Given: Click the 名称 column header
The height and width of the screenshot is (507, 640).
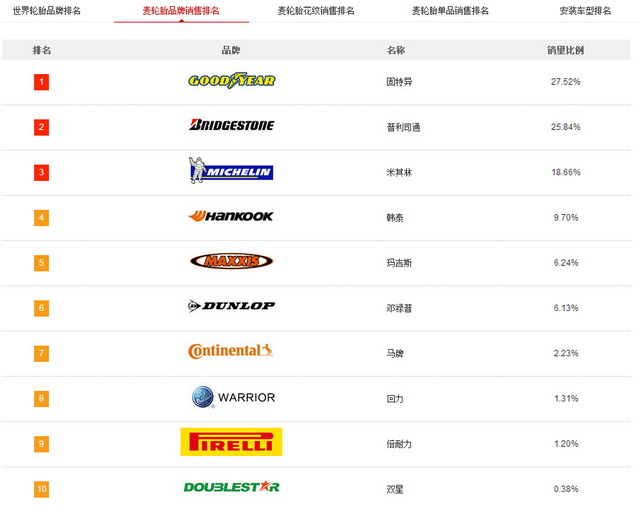Looking at the screenshot, I should [396, 50].
